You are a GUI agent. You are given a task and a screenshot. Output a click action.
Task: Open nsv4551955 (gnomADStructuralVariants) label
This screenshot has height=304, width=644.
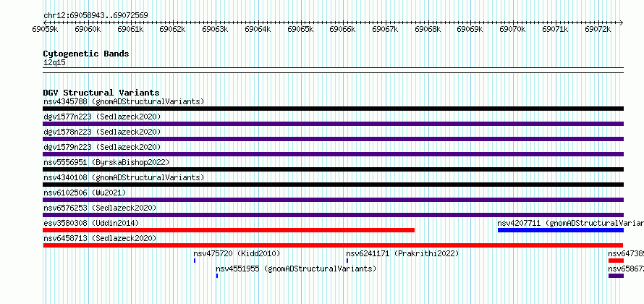click(296, 269)
